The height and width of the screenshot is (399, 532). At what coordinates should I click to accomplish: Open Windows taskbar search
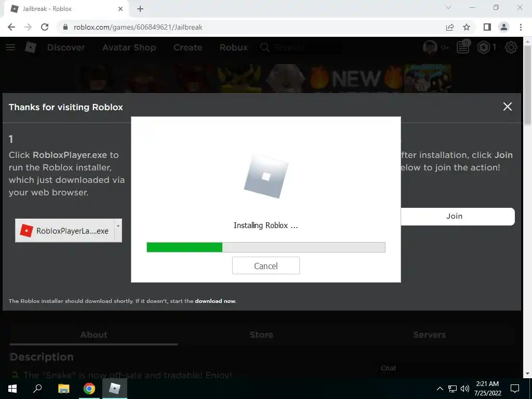(37, 389)
